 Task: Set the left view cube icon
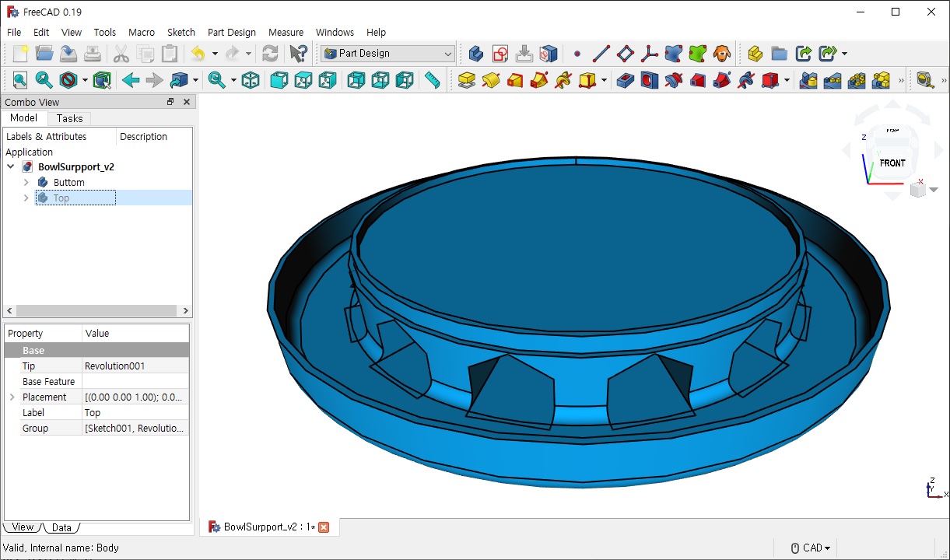coord(404,80)
